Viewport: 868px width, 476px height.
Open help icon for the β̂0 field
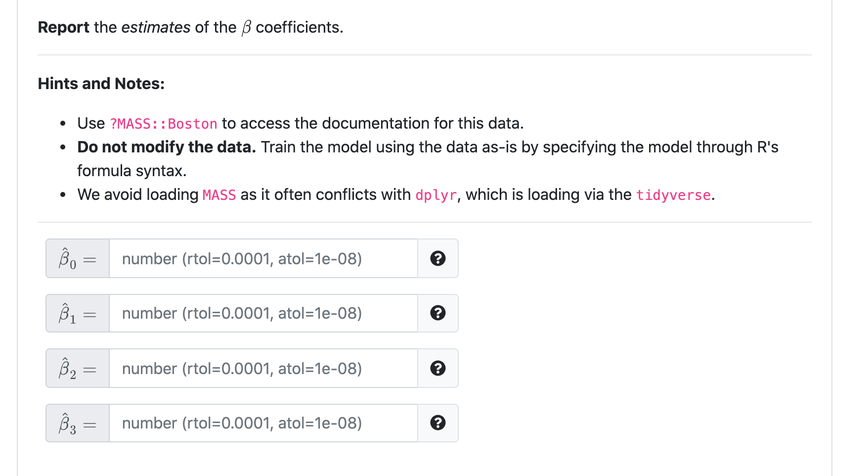438,258
